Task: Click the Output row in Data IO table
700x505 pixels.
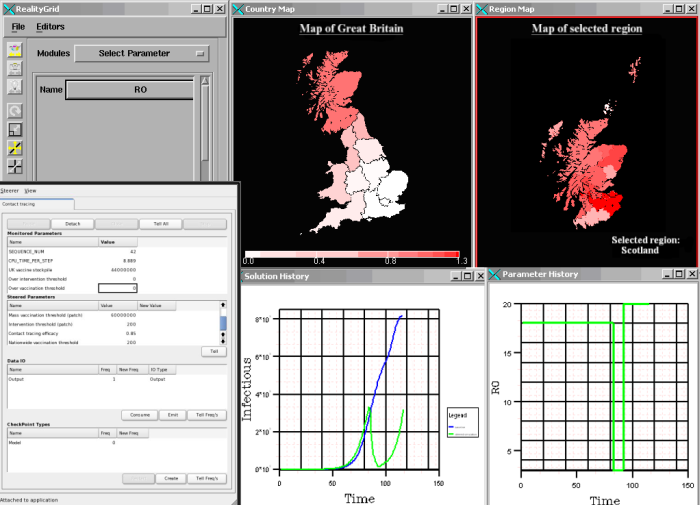Action: (91, 379)
